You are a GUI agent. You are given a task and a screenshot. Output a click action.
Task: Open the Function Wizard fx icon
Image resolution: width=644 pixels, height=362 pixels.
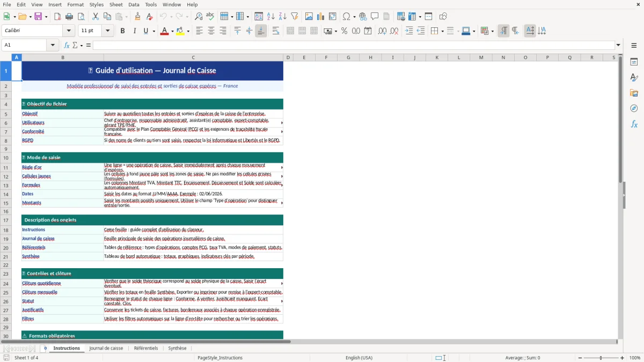tap(67, 45)
